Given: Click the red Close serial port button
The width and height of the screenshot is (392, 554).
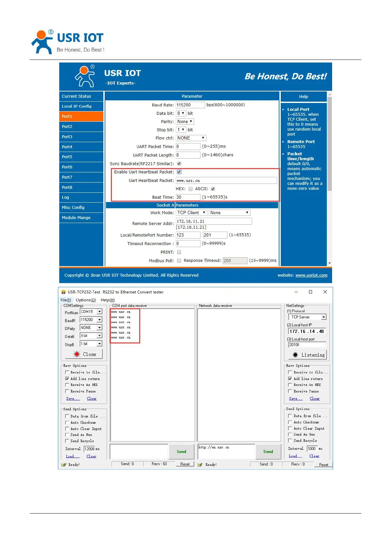Looking at the screenshot, I should point(84,354).
